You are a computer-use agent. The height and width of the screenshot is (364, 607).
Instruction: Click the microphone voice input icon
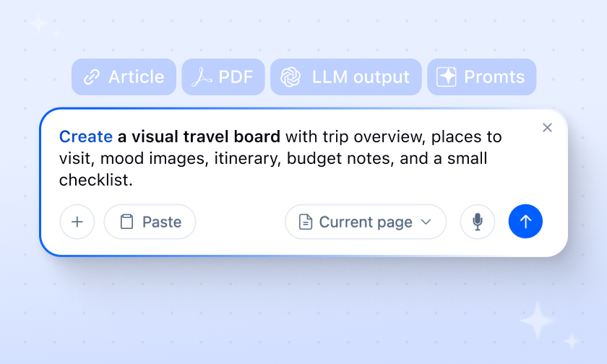478,222
